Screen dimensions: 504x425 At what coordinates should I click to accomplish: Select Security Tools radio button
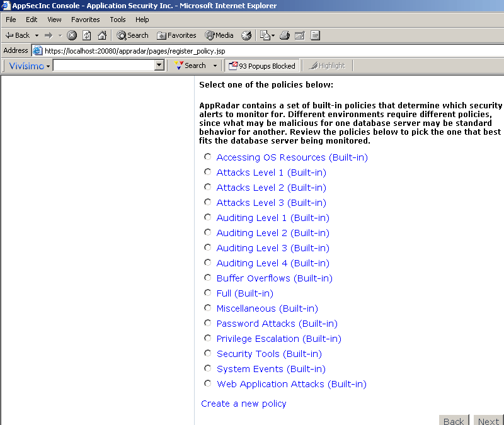(x=208, y=353)
